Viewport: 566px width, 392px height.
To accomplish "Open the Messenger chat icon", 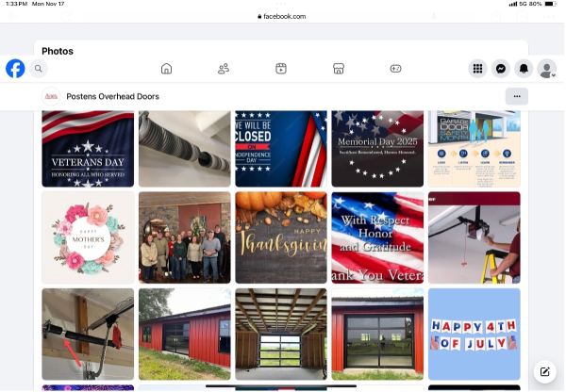I will pos(501,69).
